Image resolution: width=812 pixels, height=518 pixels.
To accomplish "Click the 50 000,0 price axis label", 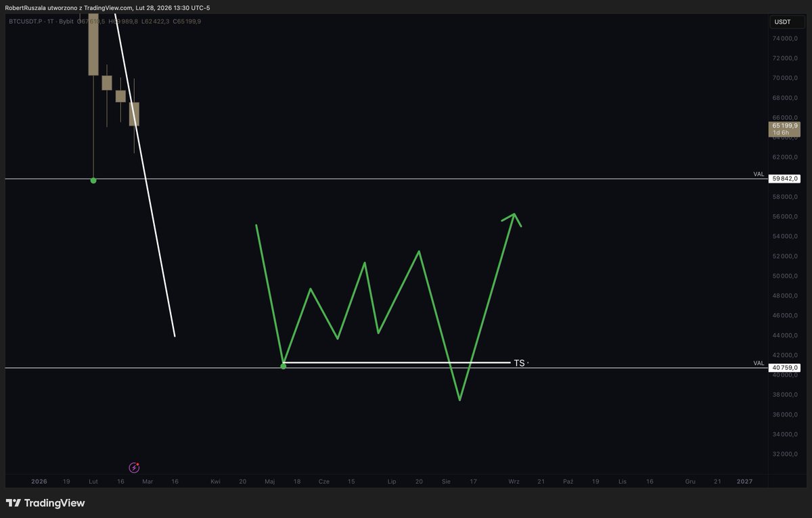I will 786,276.
